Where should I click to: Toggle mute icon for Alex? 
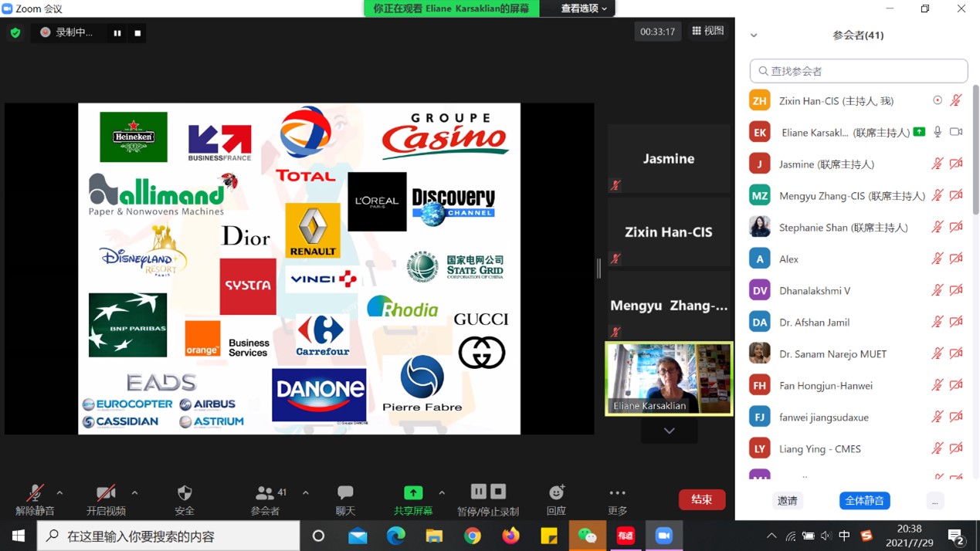pos(937,259)
